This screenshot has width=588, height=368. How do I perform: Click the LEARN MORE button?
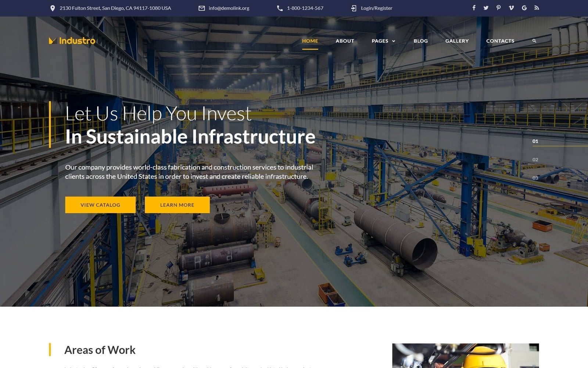click(x=177, y=205)
